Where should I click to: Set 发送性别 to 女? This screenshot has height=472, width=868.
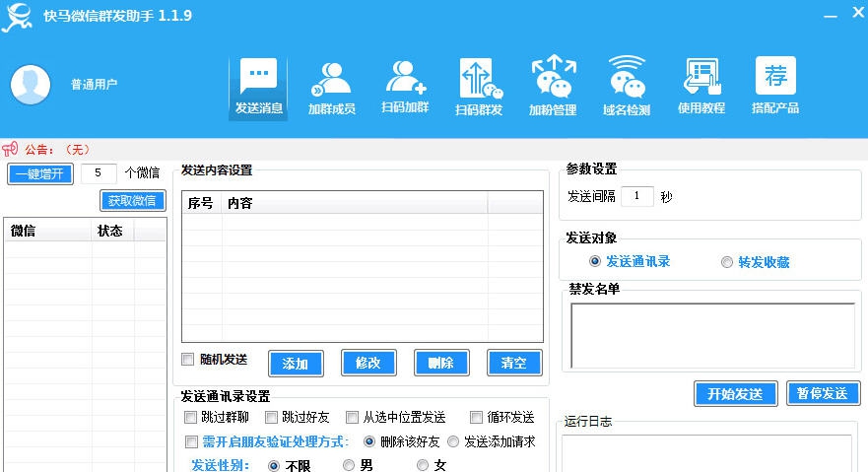[x=423, y=465]
